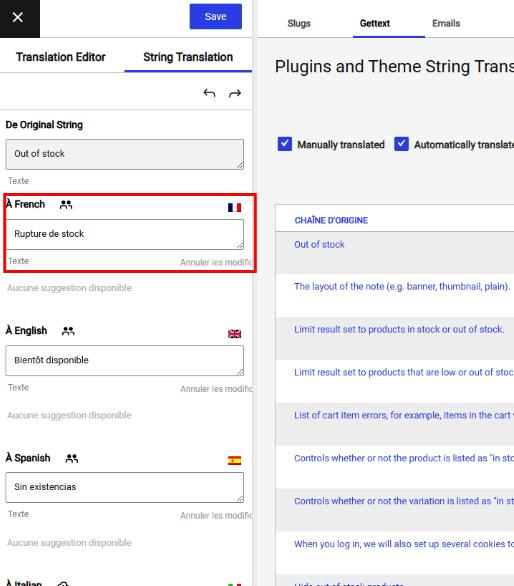Open the Slugs tab
The image size is (514, 586).
point(299,24)
